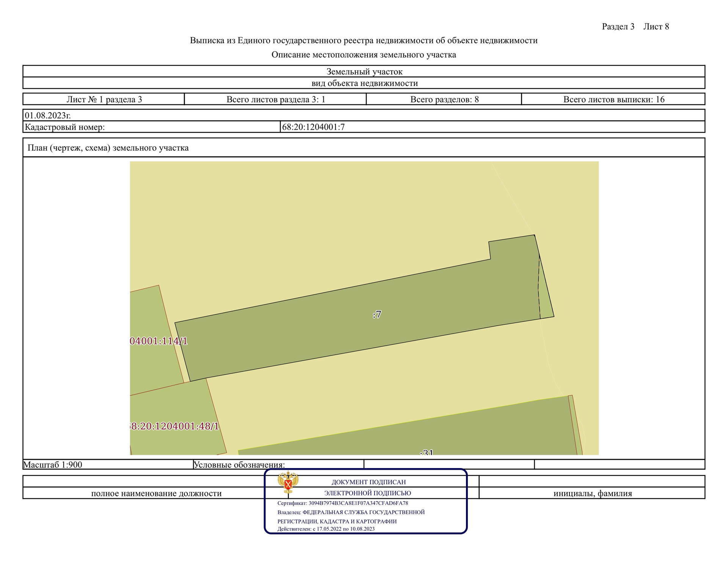Click the ':31' parcel label on map
Viewport: 728px width, 563px height.
click(x=427, y=452)
